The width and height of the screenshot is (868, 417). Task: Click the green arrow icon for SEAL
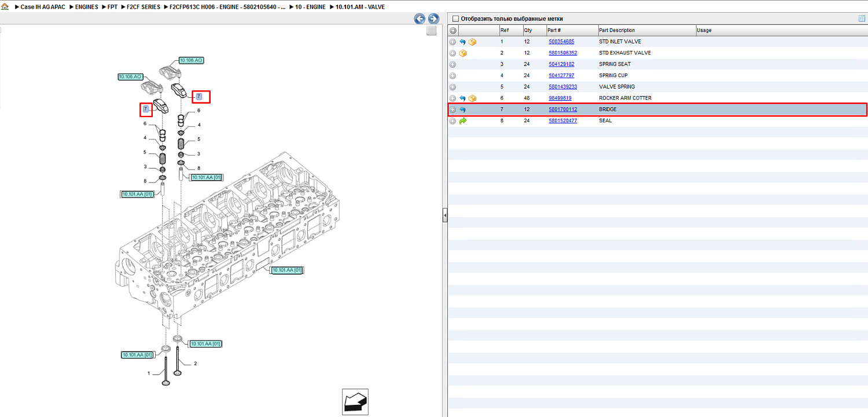click(463, 121)
